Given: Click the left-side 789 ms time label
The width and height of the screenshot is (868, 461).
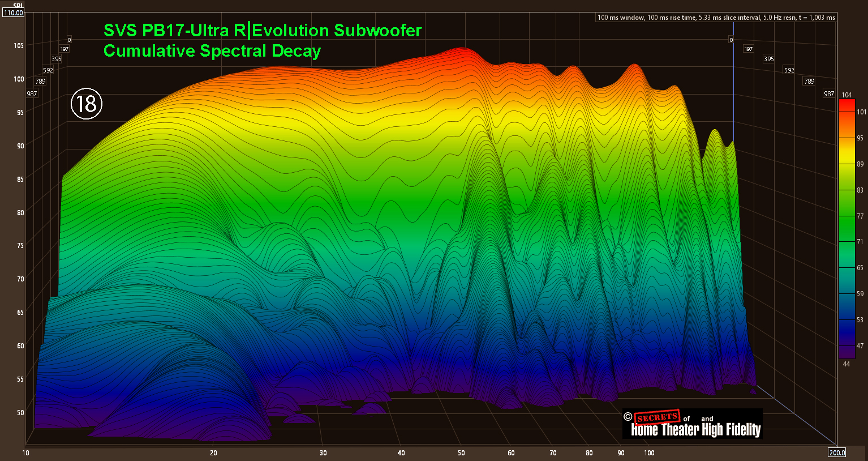Looking at the screenshot, I should coord(40,81).
